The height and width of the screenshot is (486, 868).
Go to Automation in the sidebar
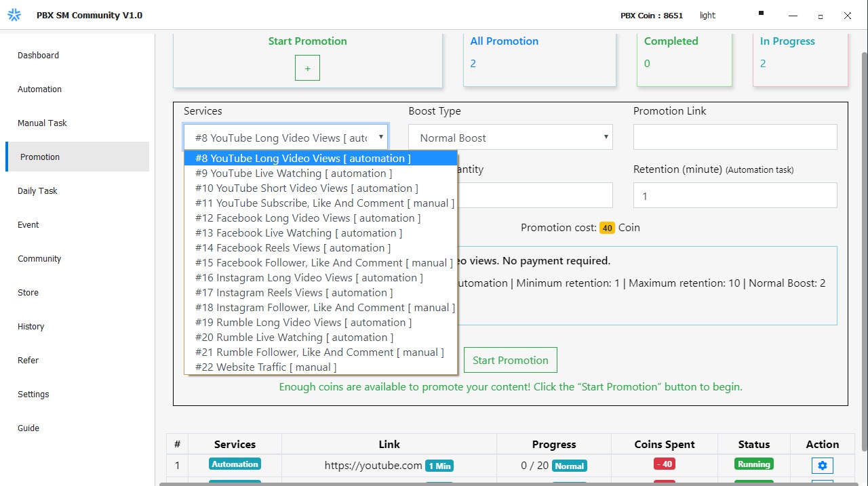coord(40,89)
